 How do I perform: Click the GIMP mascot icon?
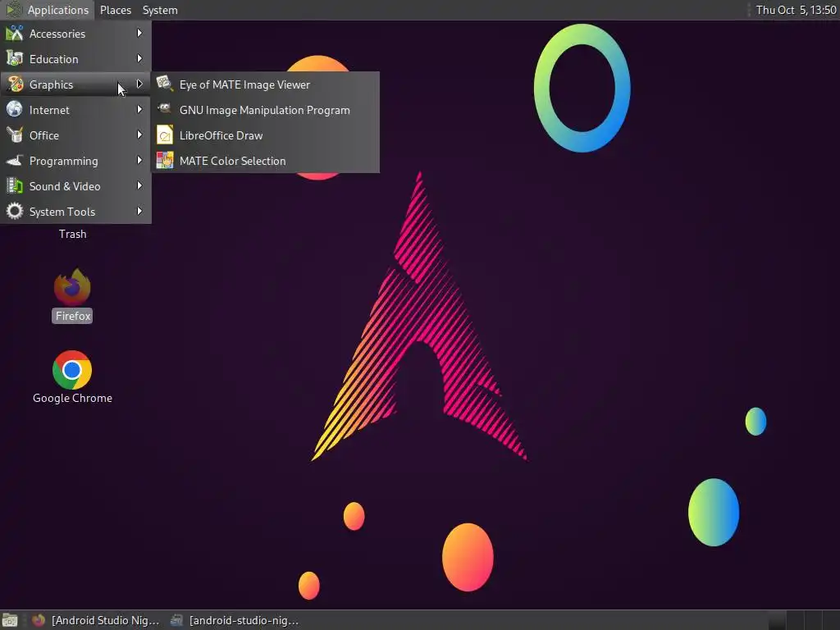pos(164,109)
